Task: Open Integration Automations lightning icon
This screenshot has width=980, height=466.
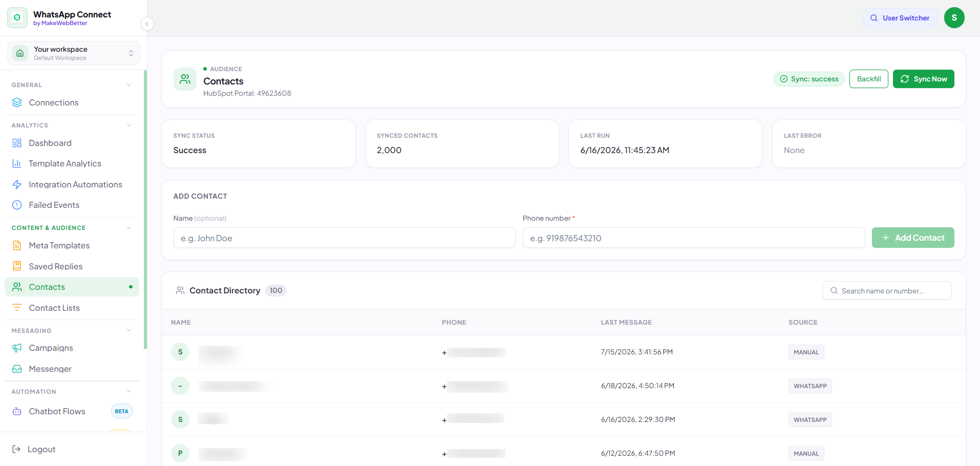Action: click(17, 184)
